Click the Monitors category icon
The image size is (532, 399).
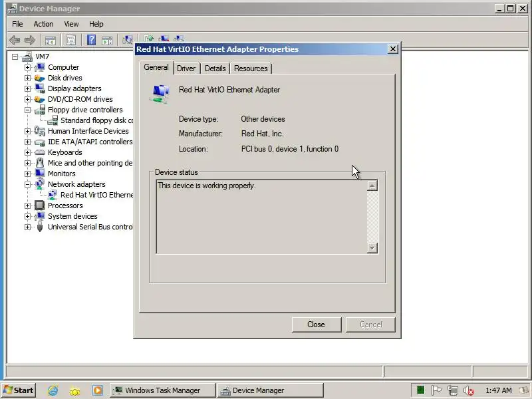pos(40,174)
